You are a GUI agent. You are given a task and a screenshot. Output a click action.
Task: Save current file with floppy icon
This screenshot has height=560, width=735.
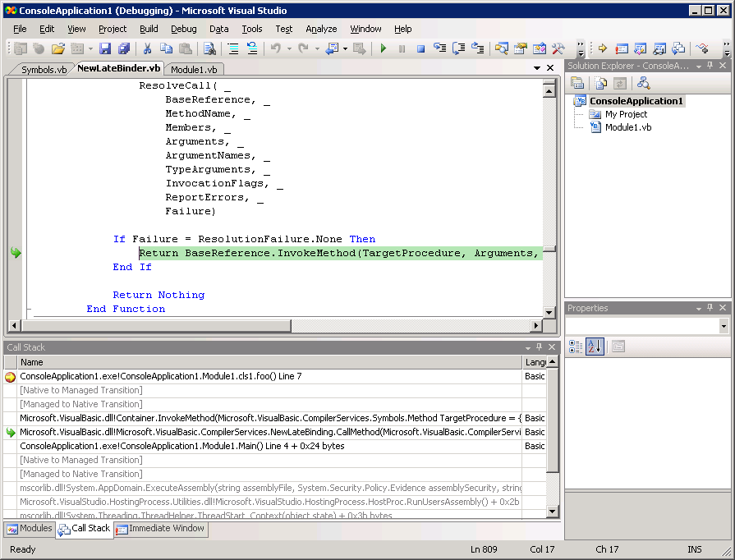(105, 48)
